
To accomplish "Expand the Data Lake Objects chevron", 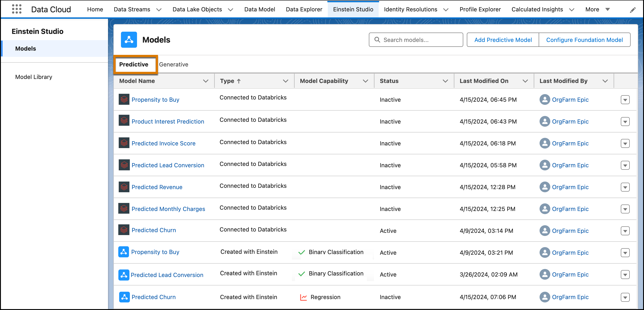I will point(231,10).
